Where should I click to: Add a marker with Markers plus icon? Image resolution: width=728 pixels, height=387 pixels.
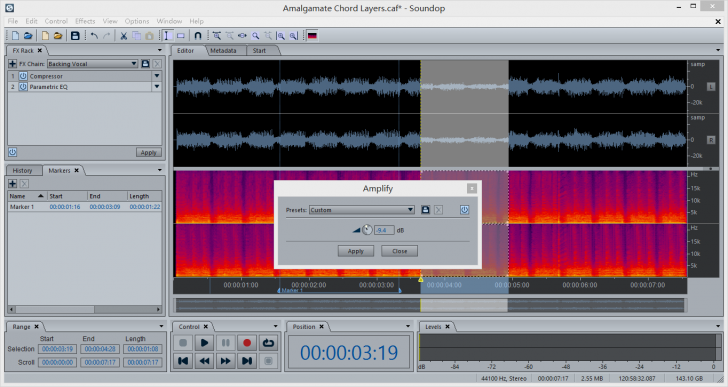tap(13, 184)
